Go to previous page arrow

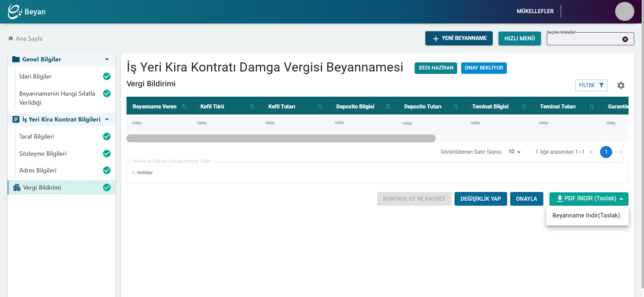pyautogui.click(x=592, y=152)
